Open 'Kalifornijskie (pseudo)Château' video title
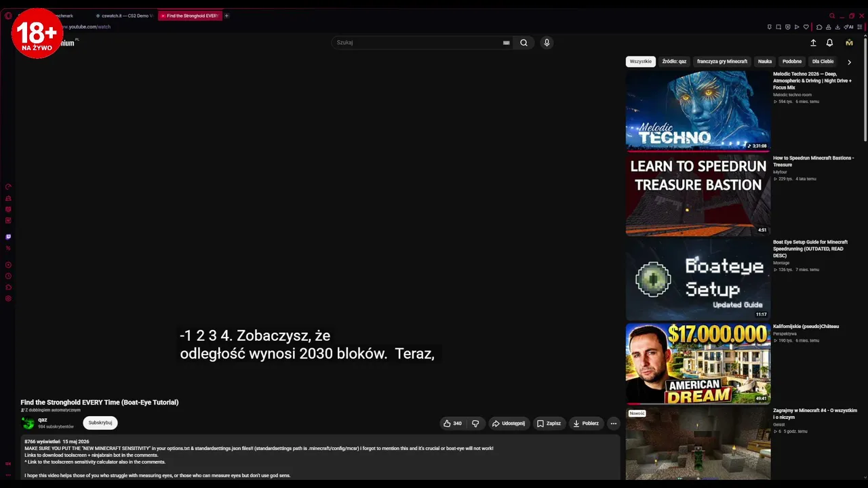The image size is (868, 488). pos(806,327)
